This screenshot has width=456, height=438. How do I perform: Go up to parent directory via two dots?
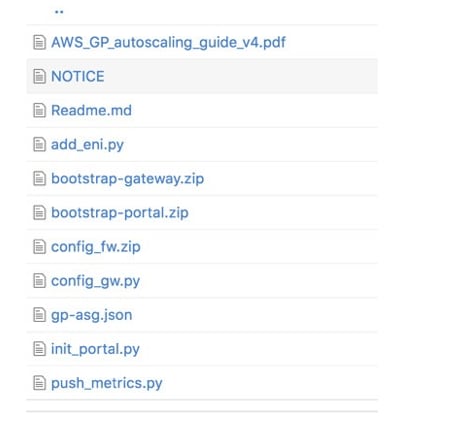[x=59, y=12]
